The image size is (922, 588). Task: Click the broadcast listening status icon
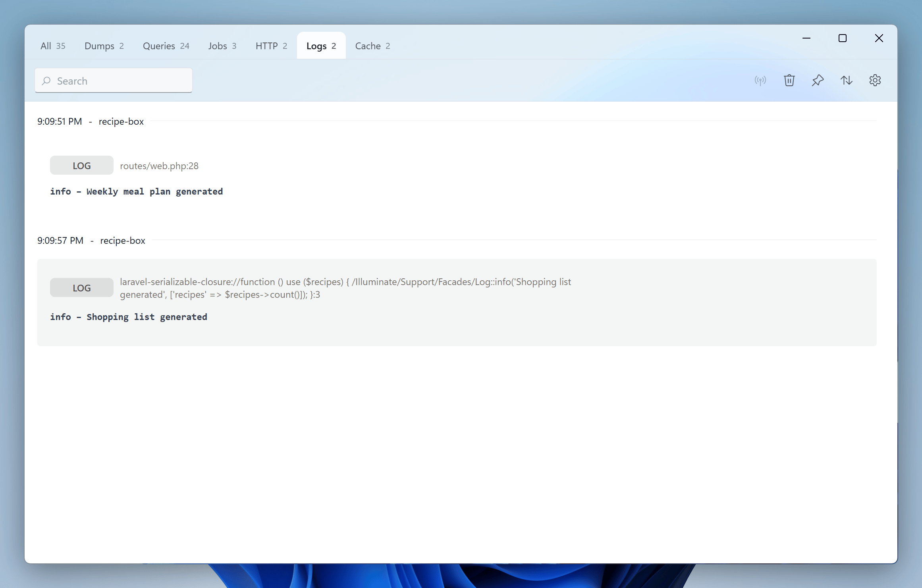coord(760,81)
